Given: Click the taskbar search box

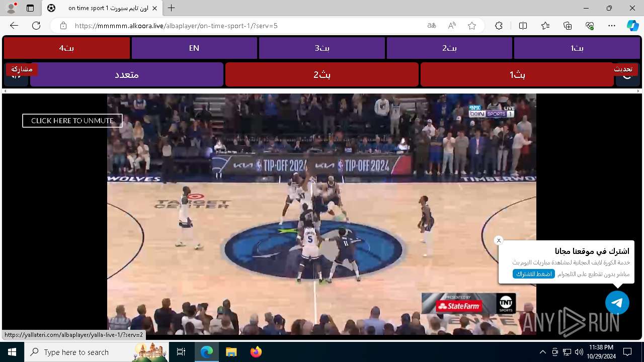Looking at the screenshot, I should click(x=97, y=352).
